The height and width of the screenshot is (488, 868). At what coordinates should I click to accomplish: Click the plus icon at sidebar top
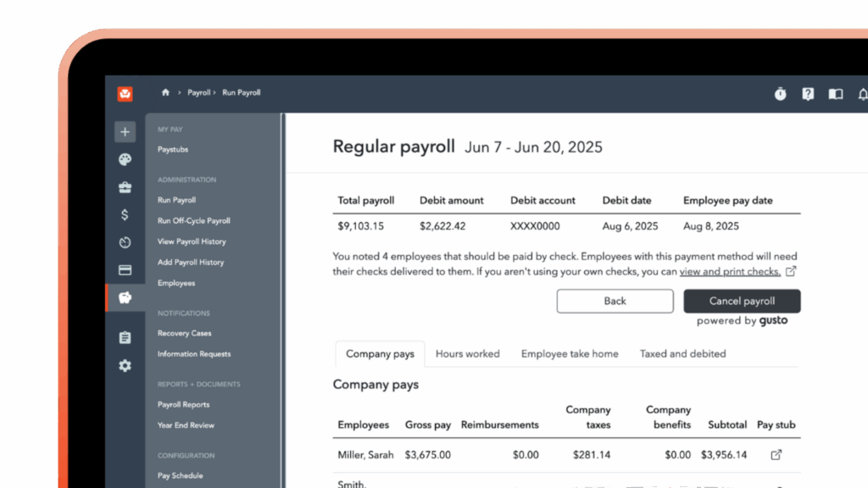124,131
